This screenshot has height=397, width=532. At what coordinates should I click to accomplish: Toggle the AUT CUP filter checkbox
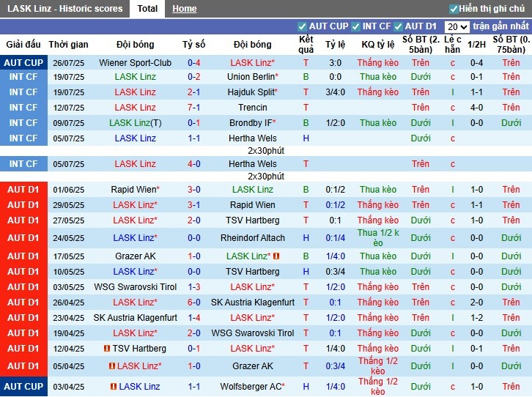(301, 26)
